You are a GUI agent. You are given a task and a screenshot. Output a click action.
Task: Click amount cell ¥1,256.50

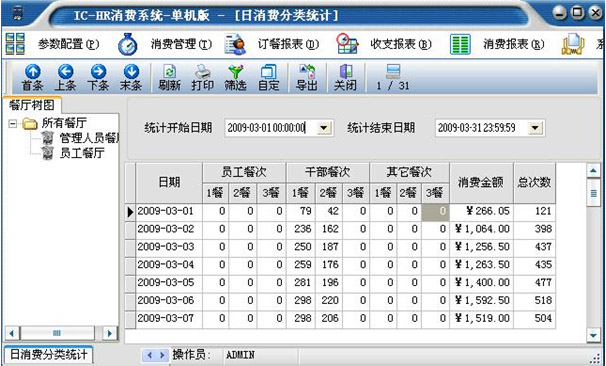[x=482, y=247]
